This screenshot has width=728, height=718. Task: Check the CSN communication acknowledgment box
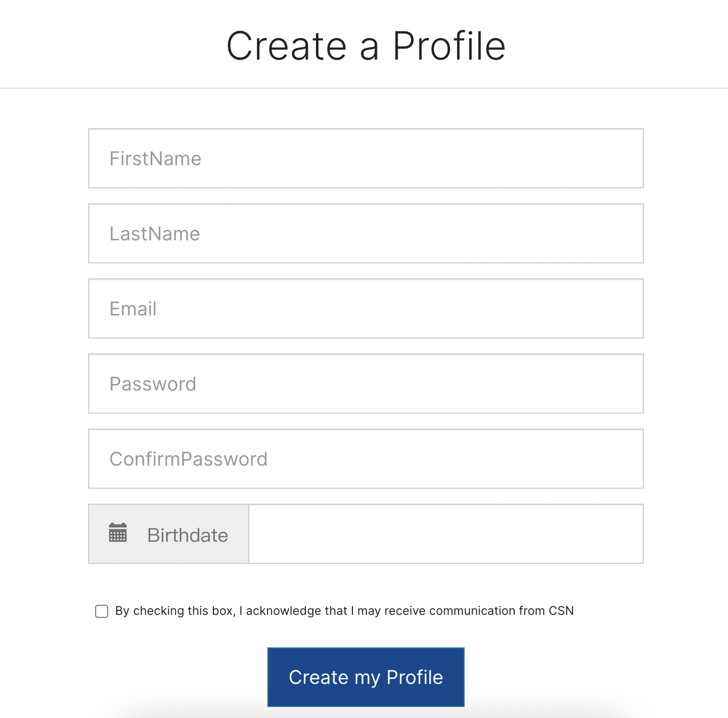tap(102, 611)
